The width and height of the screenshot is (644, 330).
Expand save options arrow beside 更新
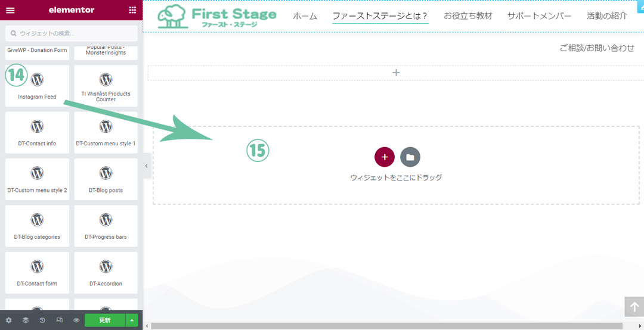coord(132,320)
